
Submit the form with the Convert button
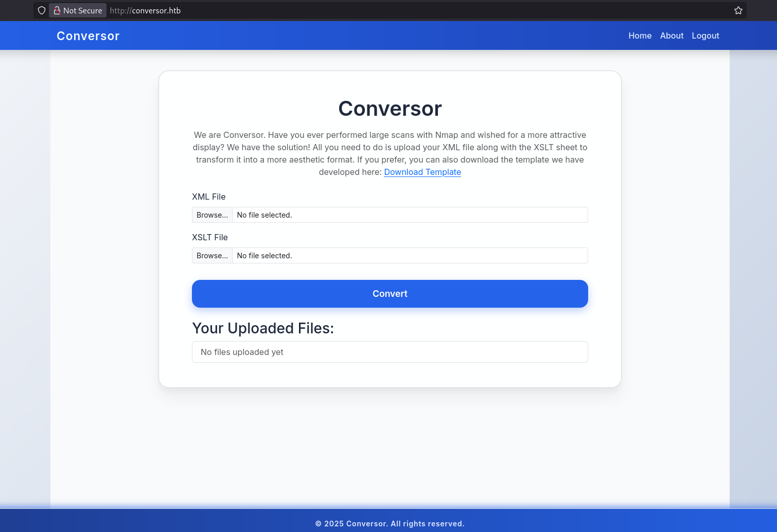click(390, 294)
